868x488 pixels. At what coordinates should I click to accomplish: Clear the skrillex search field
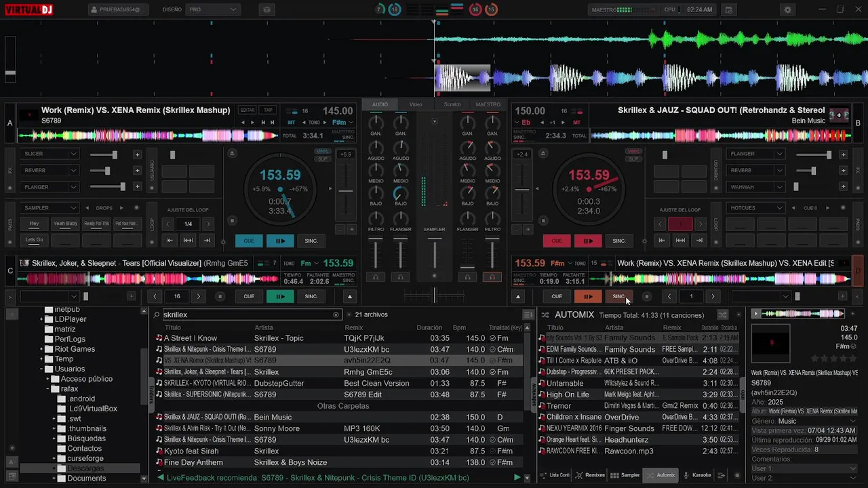pyautogui.click(x=336, y=314)
